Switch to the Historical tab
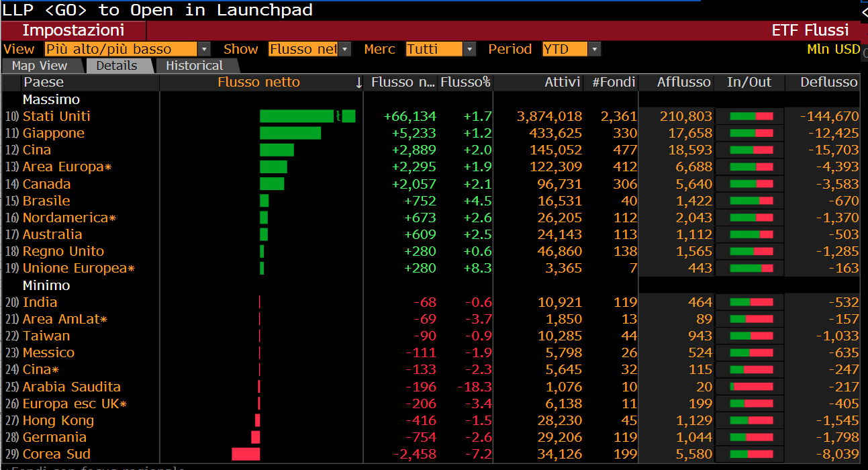 coord(195,65)
